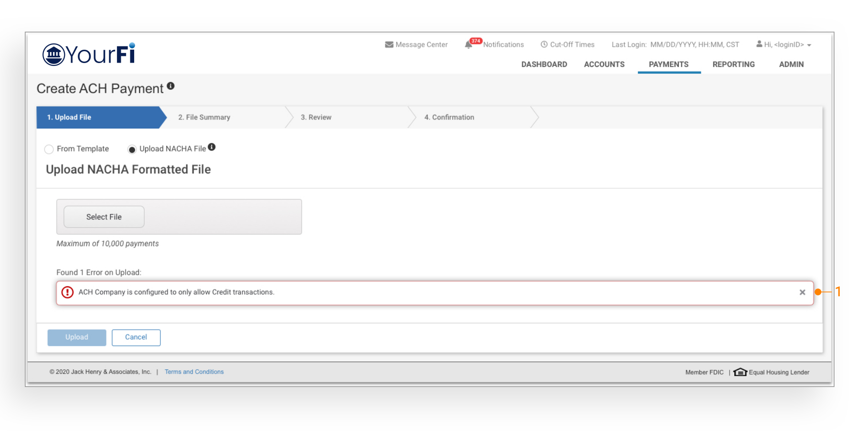Click info icon beside Create ACH Payment

pos(170,86)
